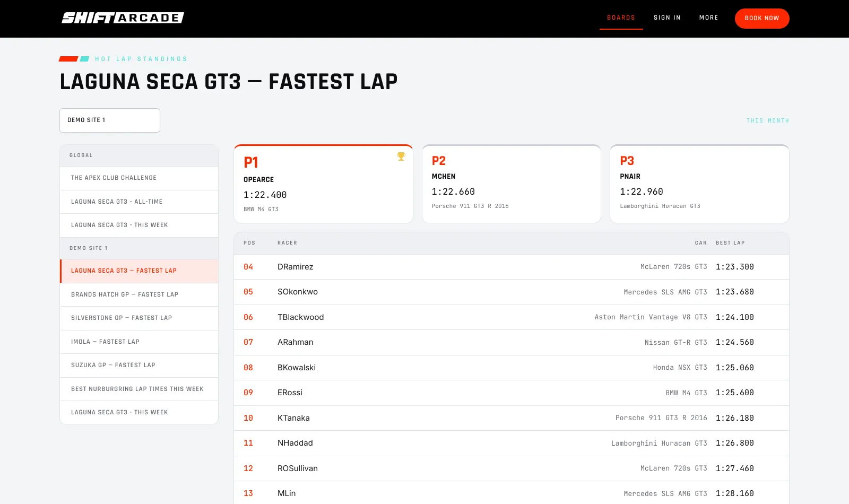Click racer name KTanaka
This screenshot has height=504, width=849.
tap(293, 418)
